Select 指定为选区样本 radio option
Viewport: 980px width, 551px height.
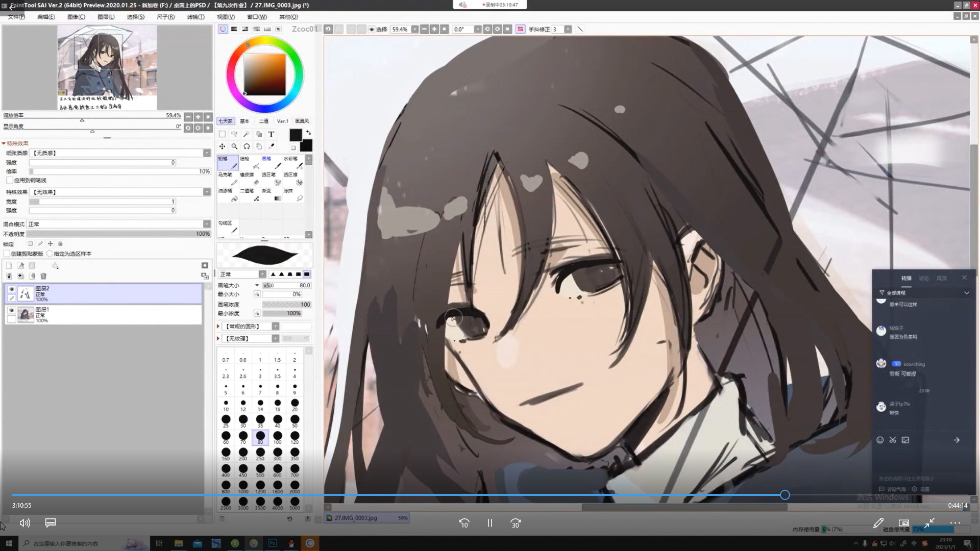(x=50, y=254)
